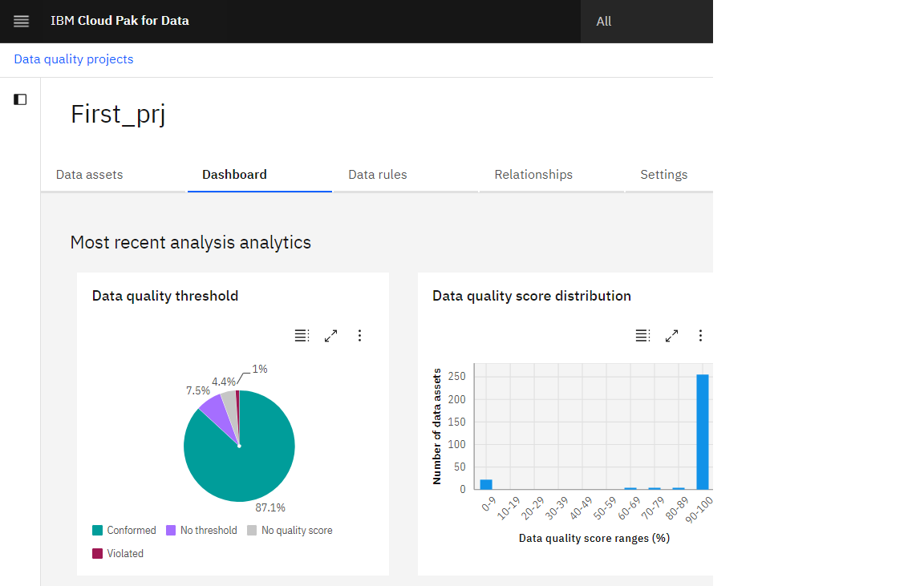The width and height of the screenshot is (924, 586).
Task: Open overflow menu on threshold chart
Action: pyautogui.click(x=359, y=335)
